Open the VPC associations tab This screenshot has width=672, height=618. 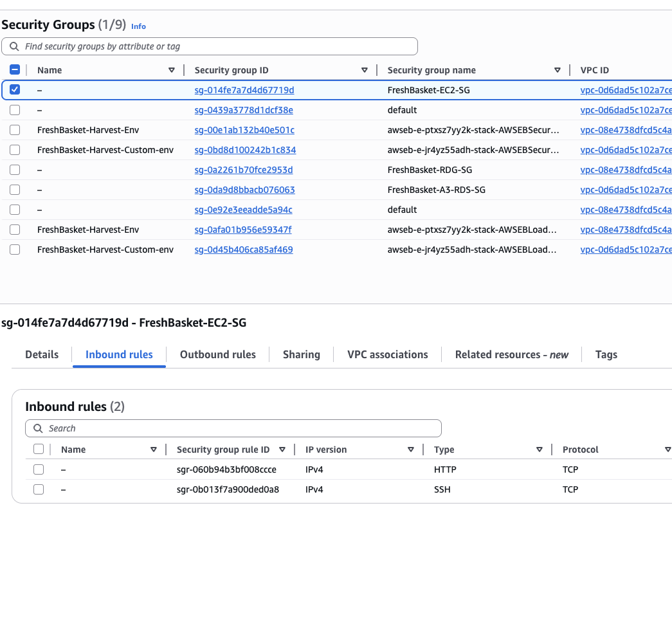(387, 355)
